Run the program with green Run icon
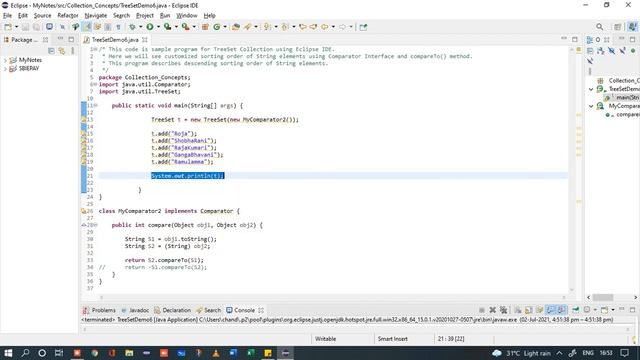Image resolution: width=640 pixels, height=360 pixels. (150, 27)
